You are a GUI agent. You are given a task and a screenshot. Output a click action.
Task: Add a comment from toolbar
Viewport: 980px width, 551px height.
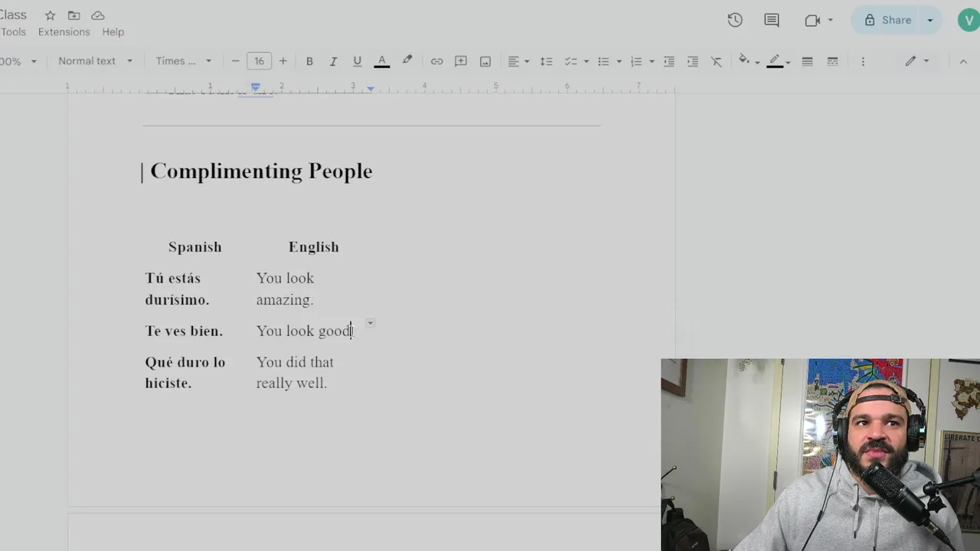coord(461,61)
